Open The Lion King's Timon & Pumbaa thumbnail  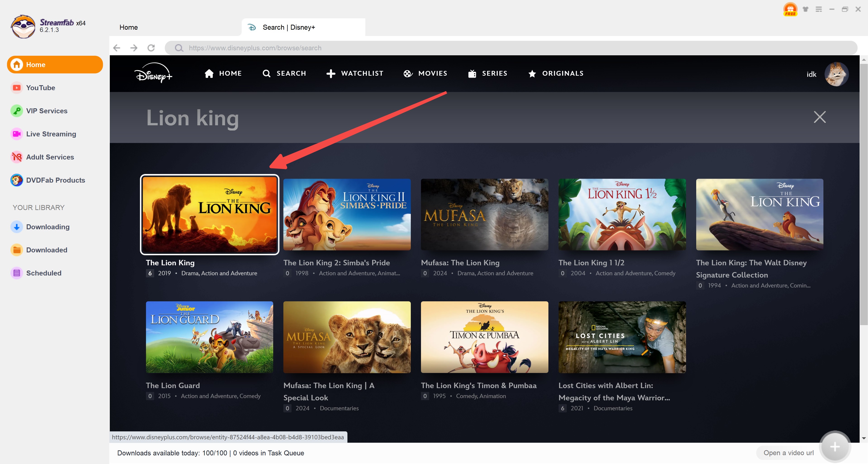click(484, 337)
